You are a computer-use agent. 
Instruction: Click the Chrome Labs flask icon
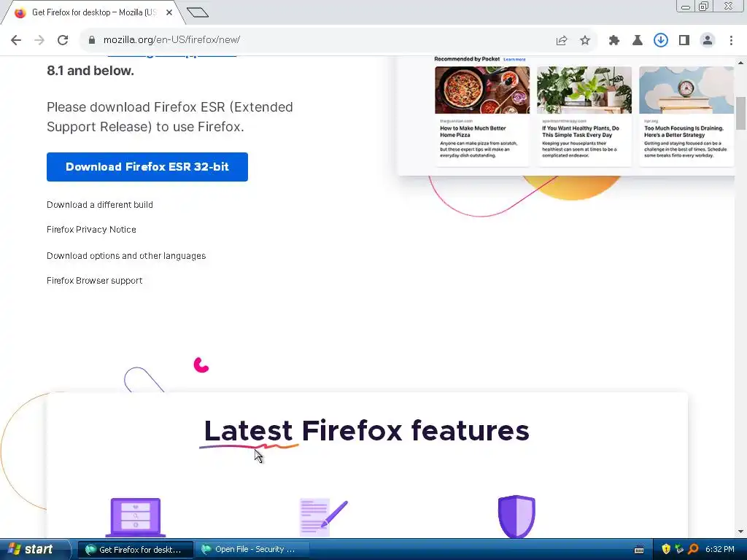(x=638, y=41)
